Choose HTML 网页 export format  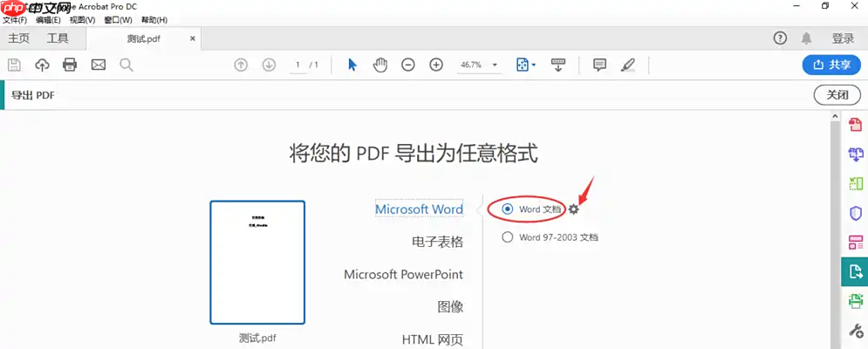click(433, 339)
